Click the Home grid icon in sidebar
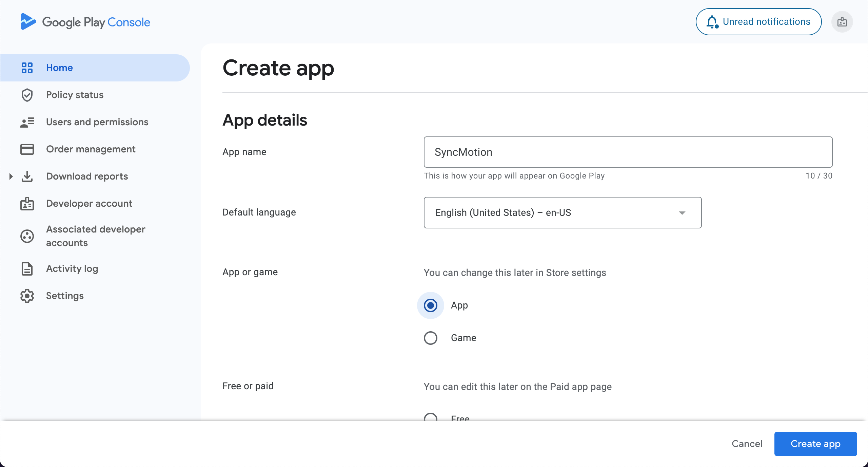This screenshot has width=868, height=467. 27,68
